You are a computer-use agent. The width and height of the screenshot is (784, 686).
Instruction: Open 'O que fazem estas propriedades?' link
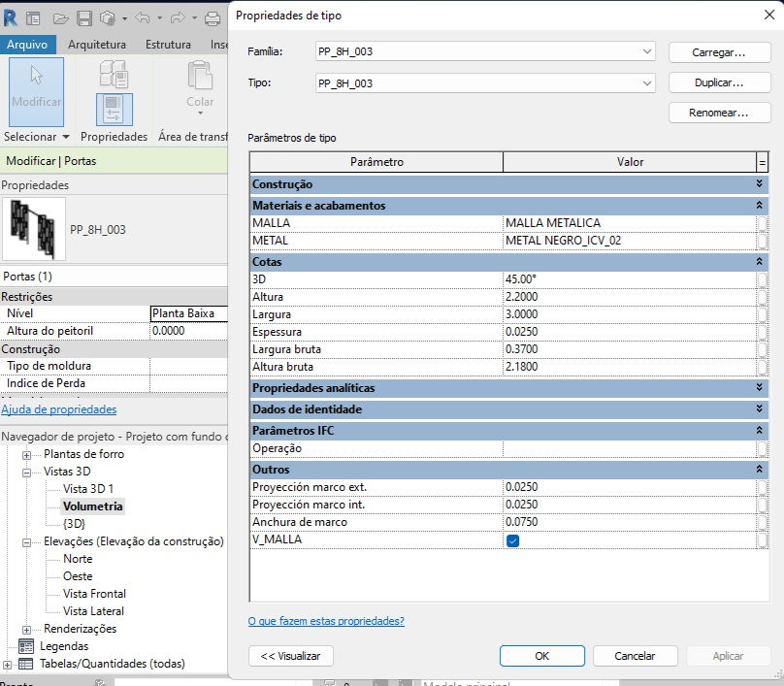pos(326,621)
